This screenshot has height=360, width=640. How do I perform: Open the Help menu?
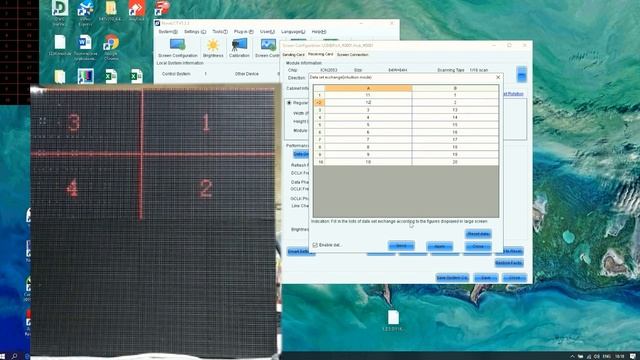tap(319, 31)
